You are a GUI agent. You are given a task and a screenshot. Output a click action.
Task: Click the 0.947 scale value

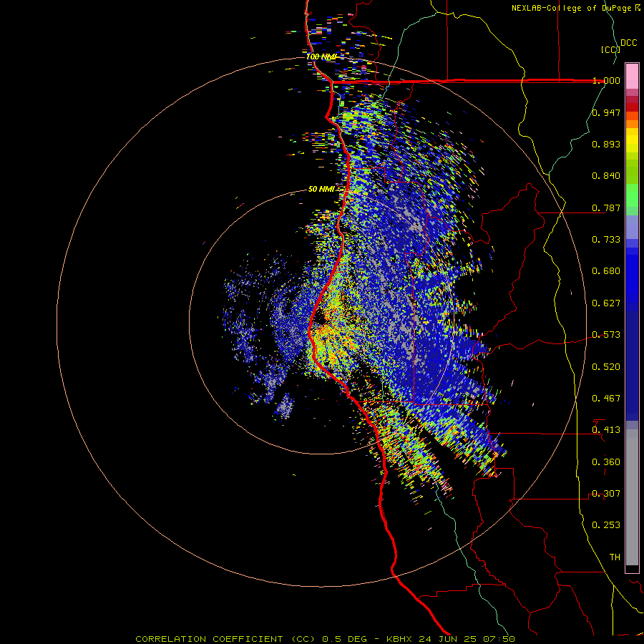606,112
